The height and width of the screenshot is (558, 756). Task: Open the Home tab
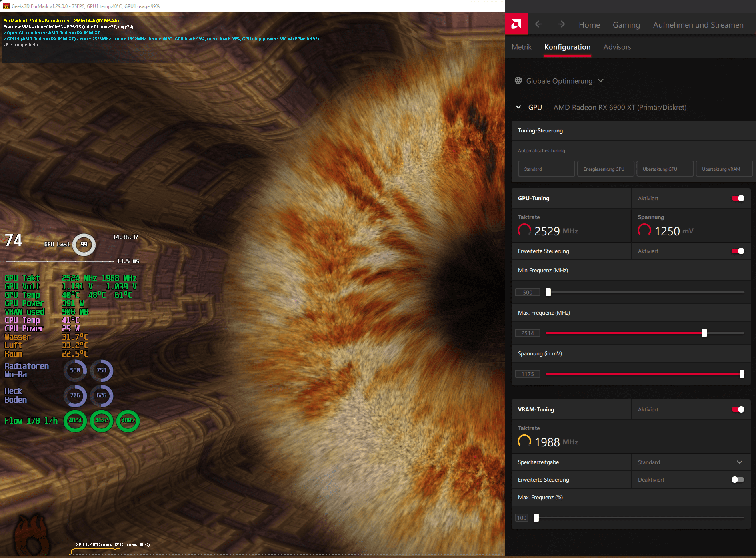pyautogui.click(x=589, y=25)
